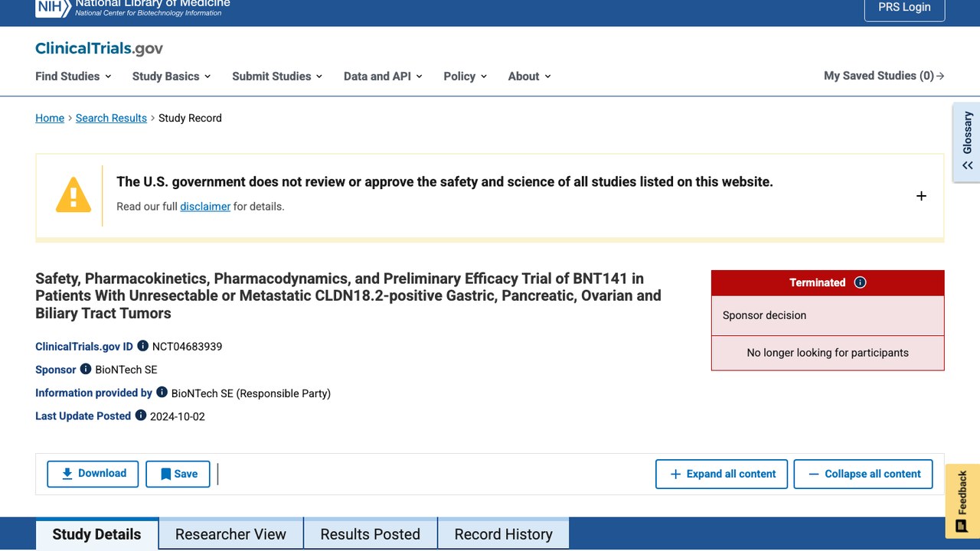The image size is (980, 551).
Task: Click the study title heading about BNT141
Action: (x=348, y=295)
